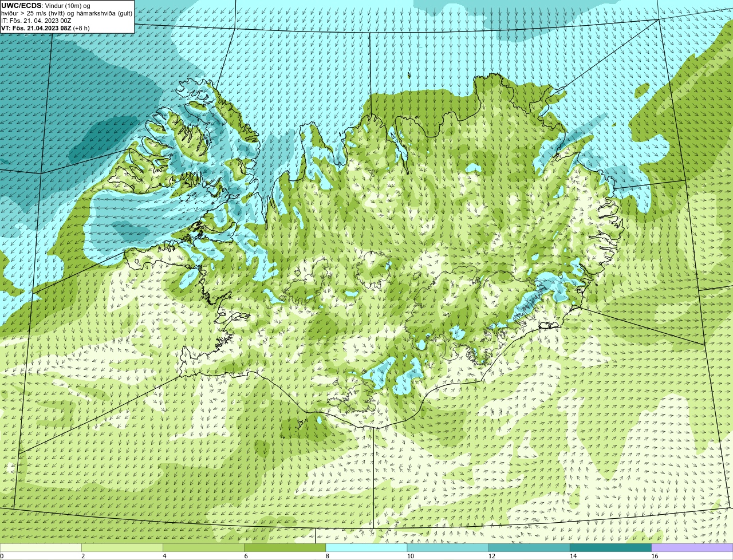Click the medium green 4–6 m/s legend swatch
Screen dimensions: 733x560
coord(203,548)
